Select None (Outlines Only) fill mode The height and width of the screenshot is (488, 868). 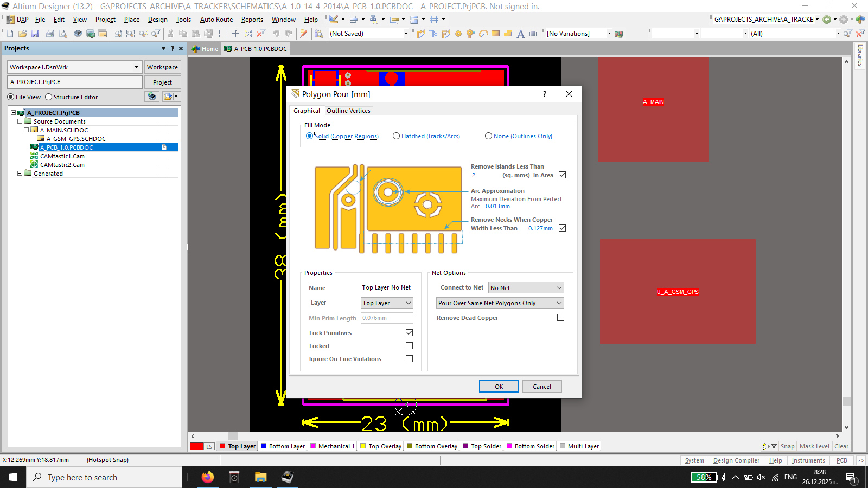coord(488,136)
